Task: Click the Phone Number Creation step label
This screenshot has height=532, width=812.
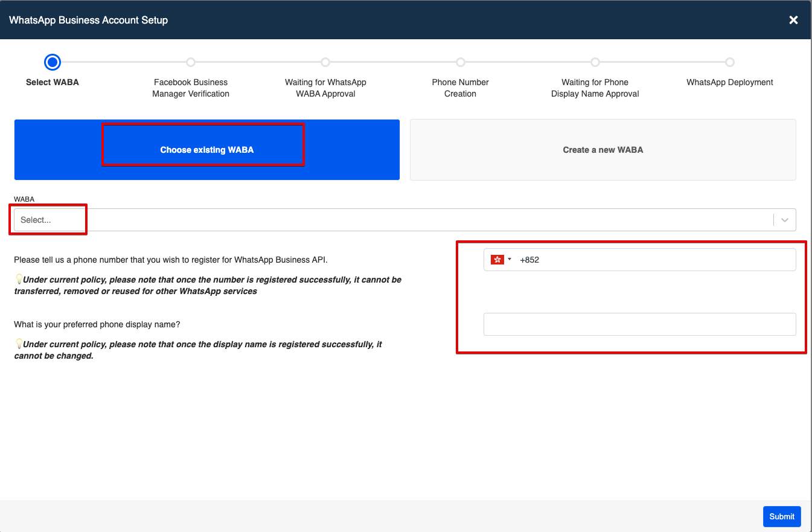Action: pyautogui.click(x=461, y=88)
